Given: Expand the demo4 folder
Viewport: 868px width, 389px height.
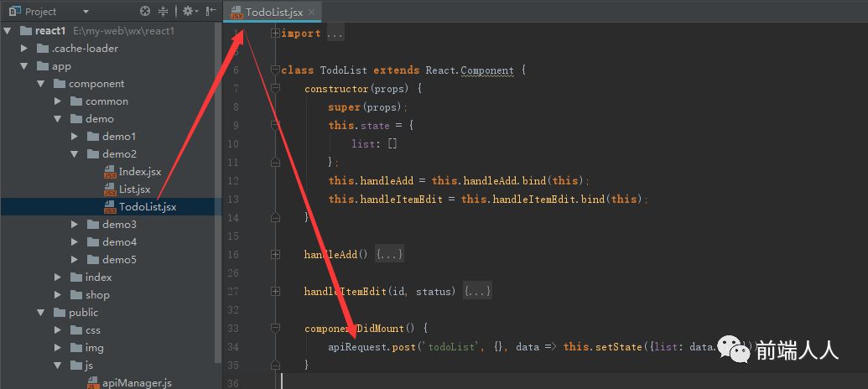Looking at the screenshot, I should coord(74,242).
